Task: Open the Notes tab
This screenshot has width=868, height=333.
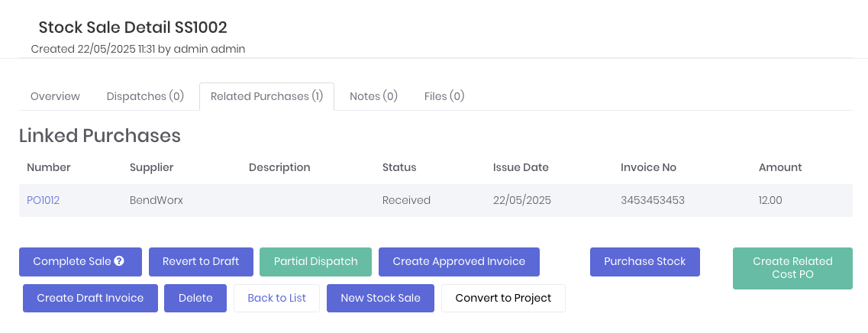Action: tap(373, 96)
